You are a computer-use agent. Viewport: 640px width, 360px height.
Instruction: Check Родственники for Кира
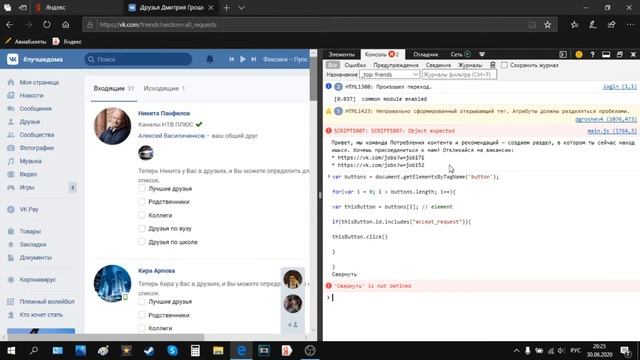[x=142, y=315]
